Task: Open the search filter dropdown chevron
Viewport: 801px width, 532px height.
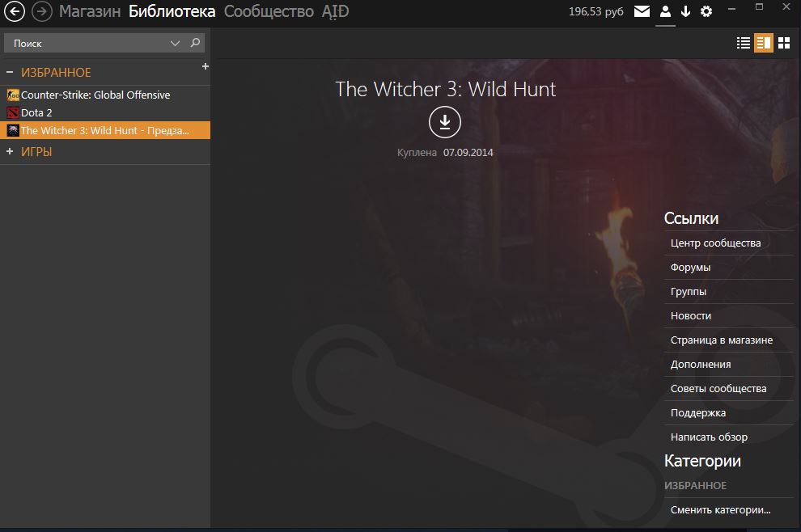Action: click(x=176, y=44)
